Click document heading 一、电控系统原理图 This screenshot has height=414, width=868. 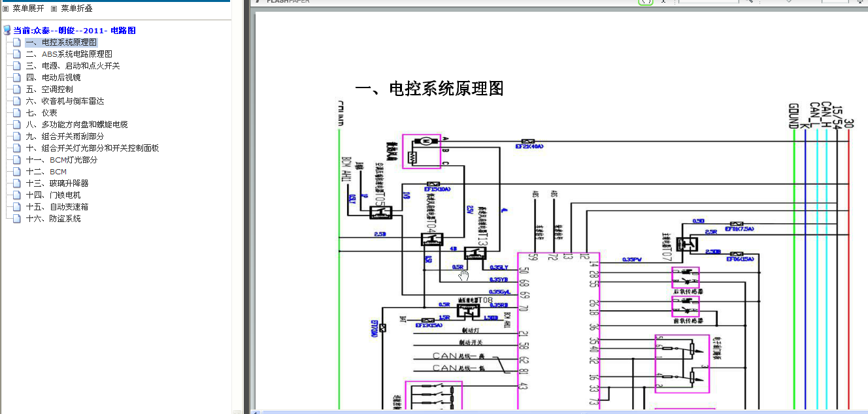tap(429, 89)
